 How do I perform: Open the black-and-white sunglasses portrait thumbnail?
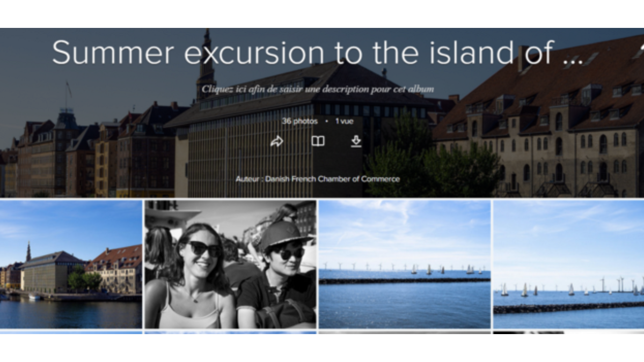pyautogui.click(x=230, y=264)
